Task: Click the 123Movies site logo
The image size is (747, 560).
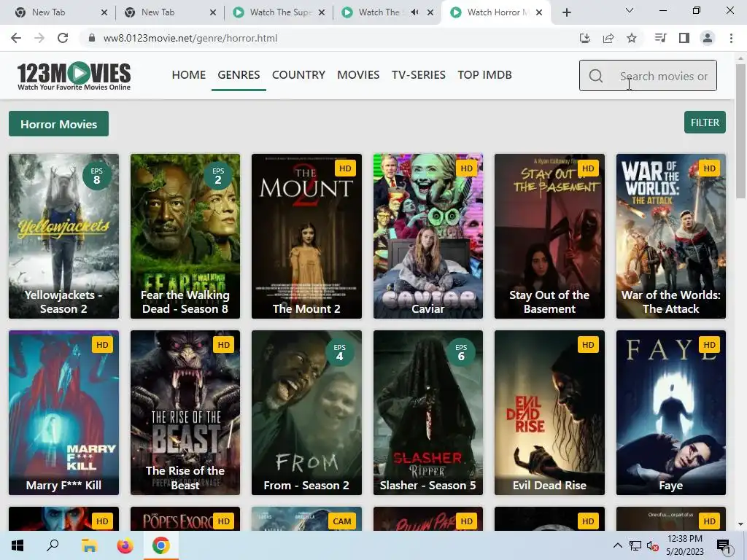Action: (x=74, y=76)
